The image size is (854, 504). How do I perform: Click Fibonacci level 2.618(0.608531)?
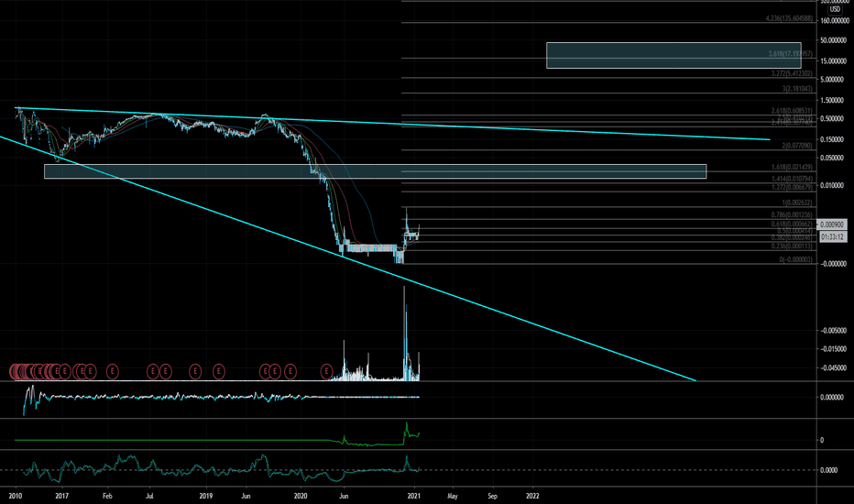coord(792,111)
